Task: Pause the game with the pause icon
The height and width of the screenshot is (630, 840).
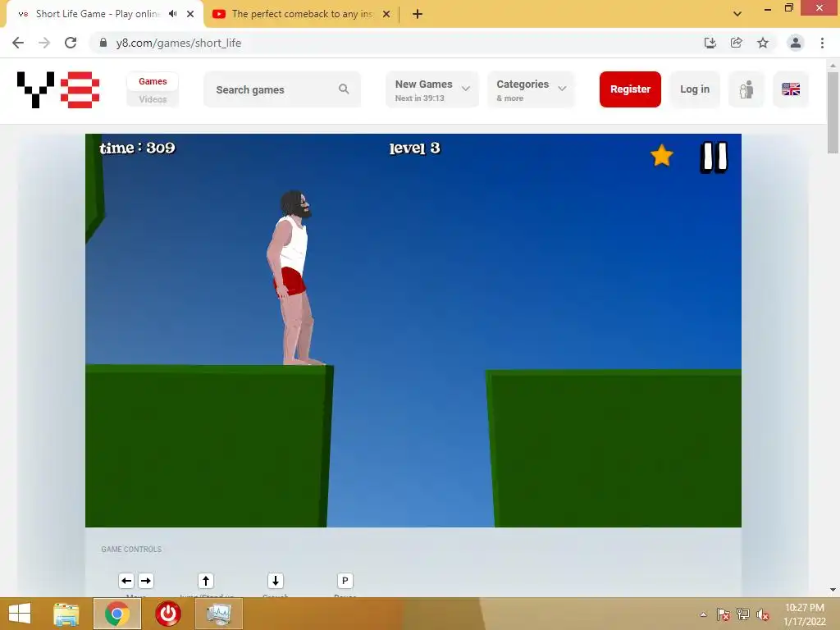Action: click(x=714, y=157)
